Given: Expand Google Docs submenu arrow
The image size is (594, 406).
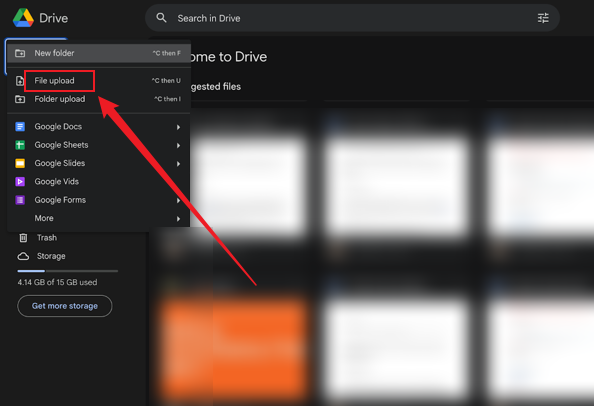Looking at the screenshot, I should coord(178,127).
